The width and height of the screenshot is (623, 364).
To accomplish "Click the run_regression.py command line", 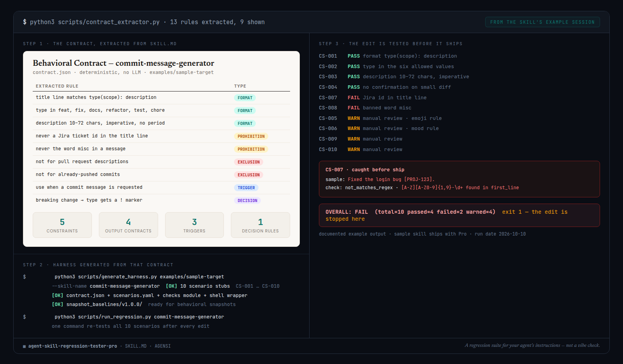I will point(139,317).
